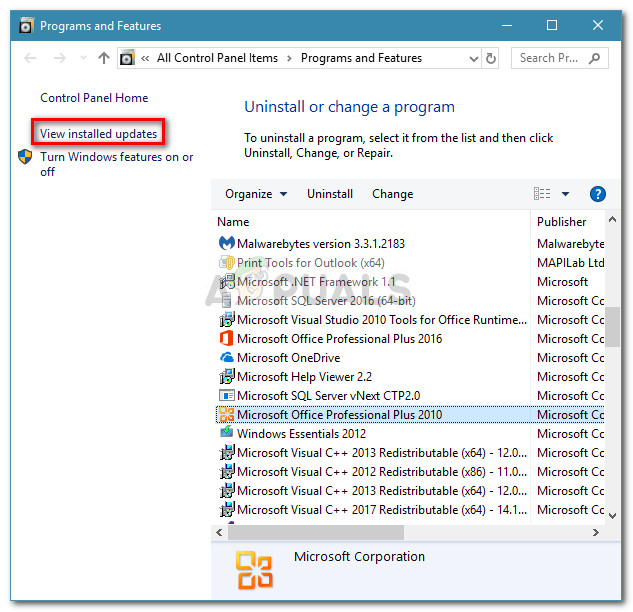The height and width of the screenshot is (612, 633).
Task: Click the Windows features shield icon
Action: click(25, 158)
